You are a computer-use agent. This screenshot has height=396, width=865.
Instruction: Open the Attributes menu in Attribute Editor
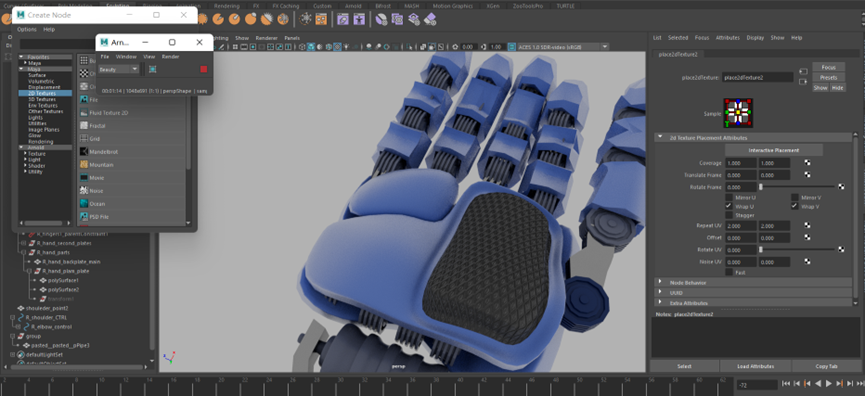point(728,38)
